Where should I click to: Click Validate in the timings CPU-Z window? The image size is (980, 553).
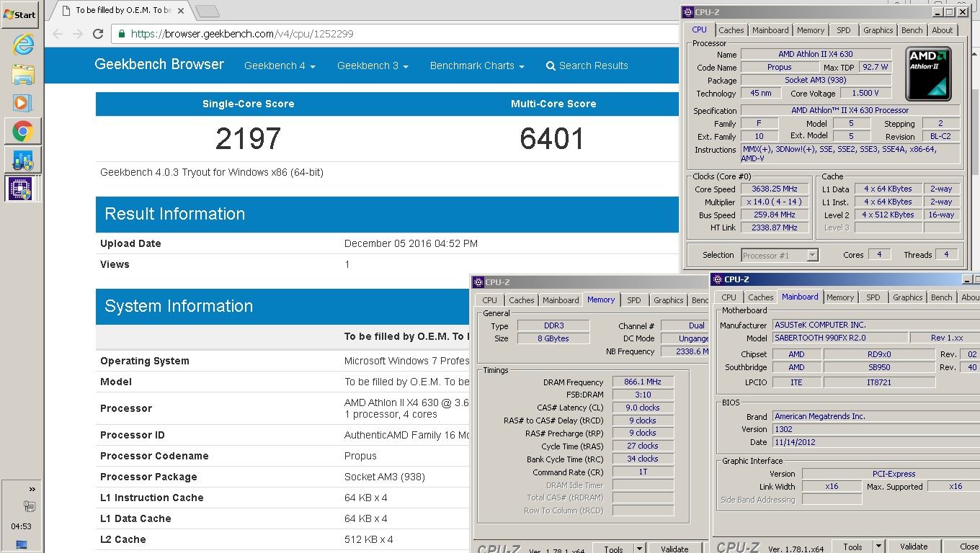point(674,549)
